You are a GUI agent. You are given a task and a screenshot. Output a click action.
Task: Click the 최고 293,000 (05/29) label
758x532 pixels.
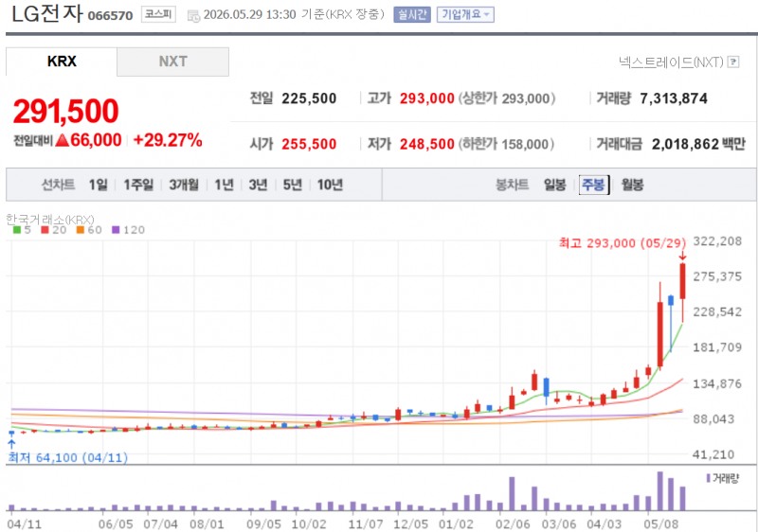(x=623, y=243)
